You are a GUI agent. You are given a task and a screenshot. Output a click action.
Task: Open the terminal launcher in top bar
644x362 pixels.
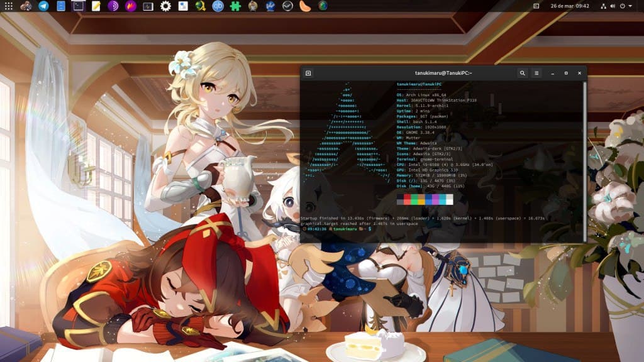[78, 6]
